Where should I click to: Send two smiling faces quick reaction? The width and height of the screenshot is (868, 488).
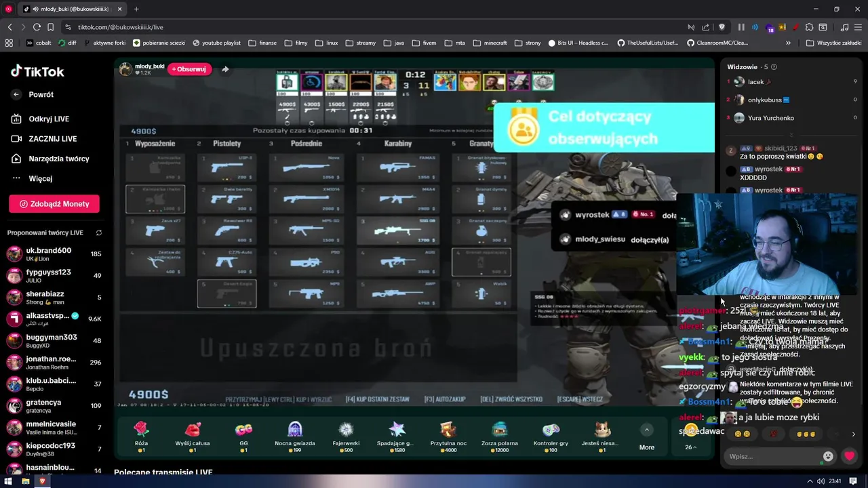click(742, 434)
